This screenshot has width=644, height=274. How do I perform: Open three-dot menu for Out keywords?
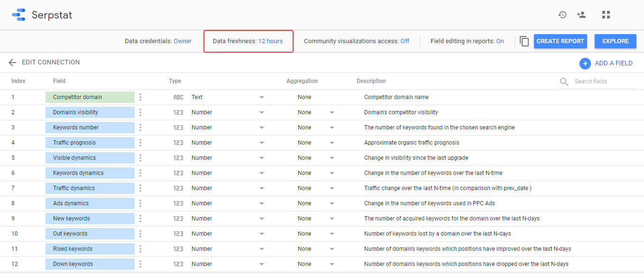tap(140, 234)
